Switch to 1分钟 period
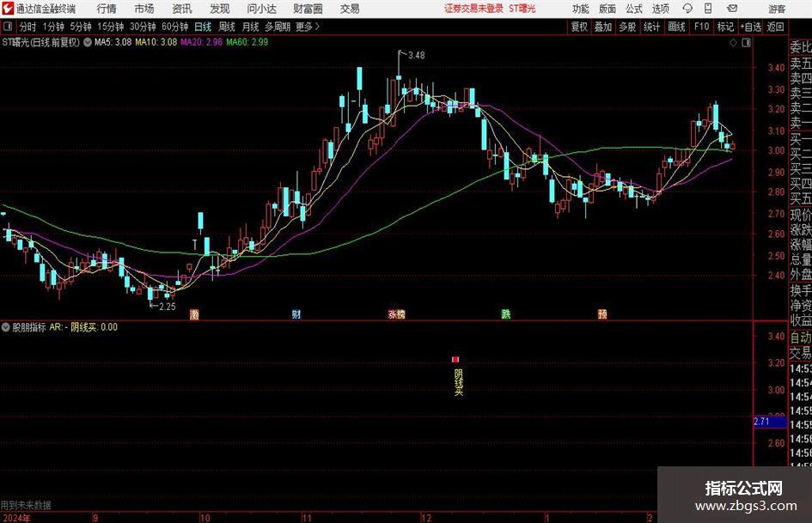Viewport: 812px width, 523px height. click(x=53, y=27)
